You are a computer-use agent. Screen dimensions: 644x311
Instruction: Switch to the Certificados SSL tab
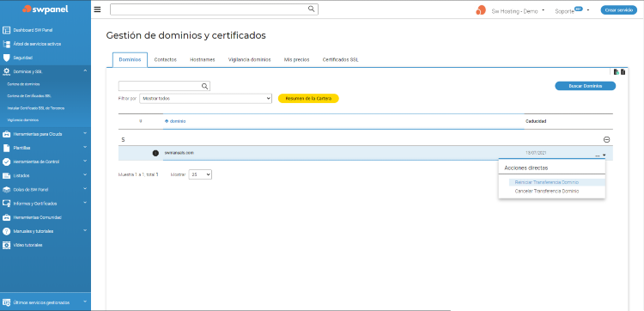(x=341, y=59)
